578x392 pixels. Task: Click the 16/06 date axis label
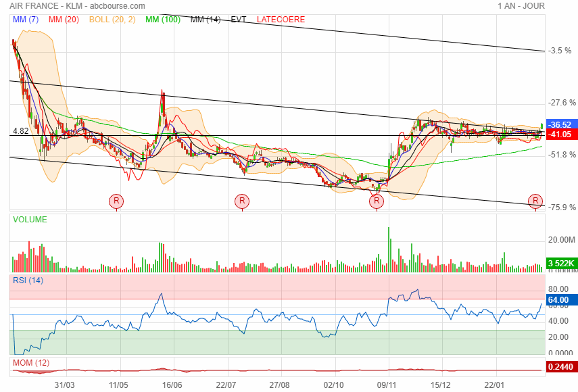click(172, 385)
